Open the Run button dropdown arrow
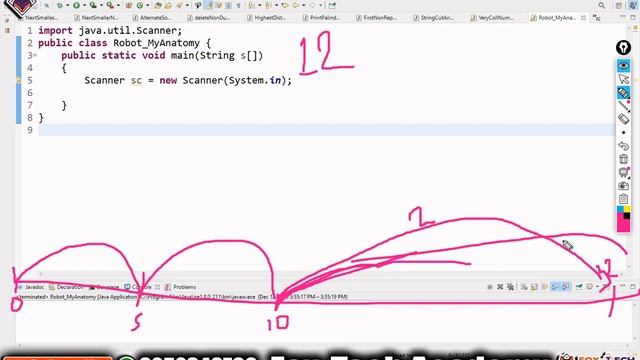This screenshot has height=360, width=640. point(84,5)
